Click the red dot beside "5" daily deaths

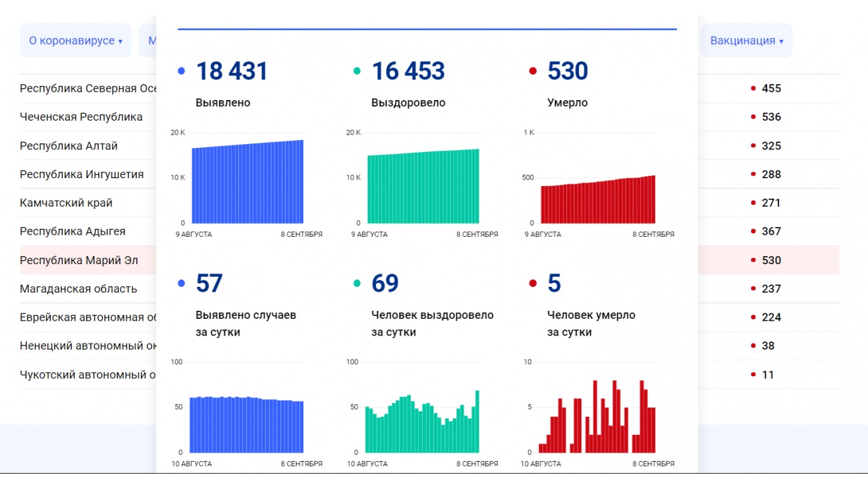click(533, 284)
